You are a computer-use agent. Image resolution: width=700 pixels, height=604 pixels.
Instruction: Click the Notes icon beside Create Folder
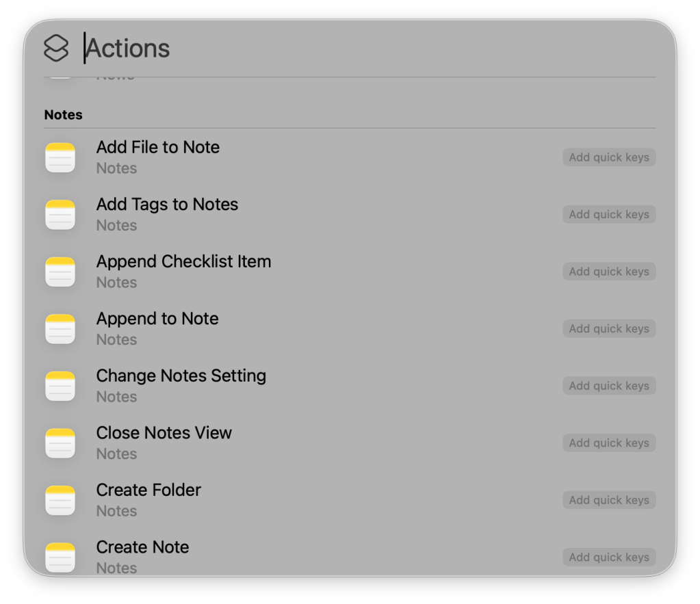(x=60, y=500)
